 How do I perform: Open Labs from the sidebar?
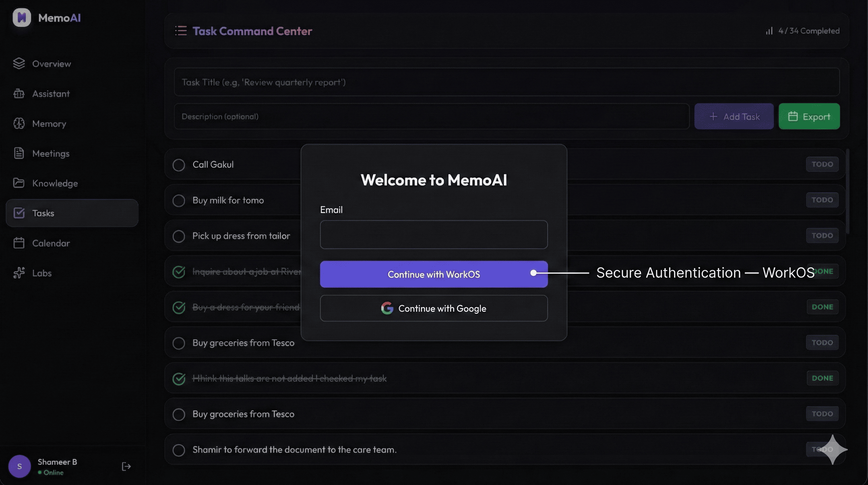42,273
